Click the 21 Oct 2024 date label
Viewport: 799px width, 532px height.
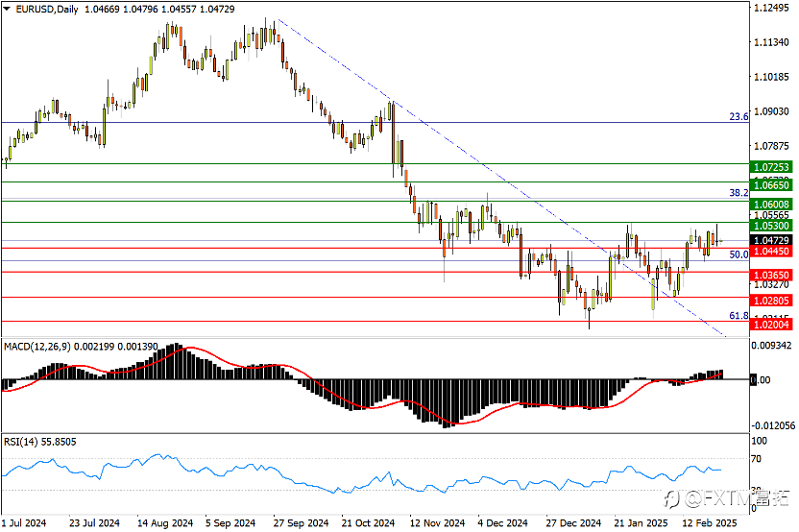pyautogui.click(x=369, y=523)
